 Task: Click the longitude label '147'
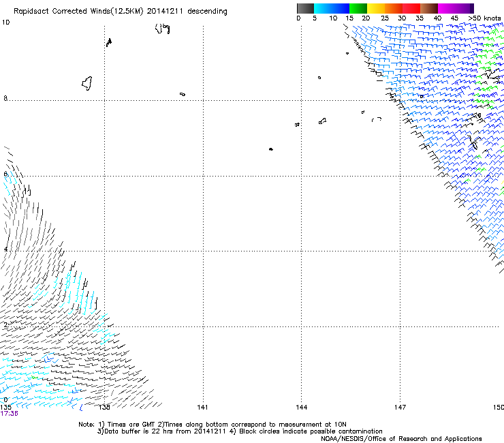(x=400, y=408)
